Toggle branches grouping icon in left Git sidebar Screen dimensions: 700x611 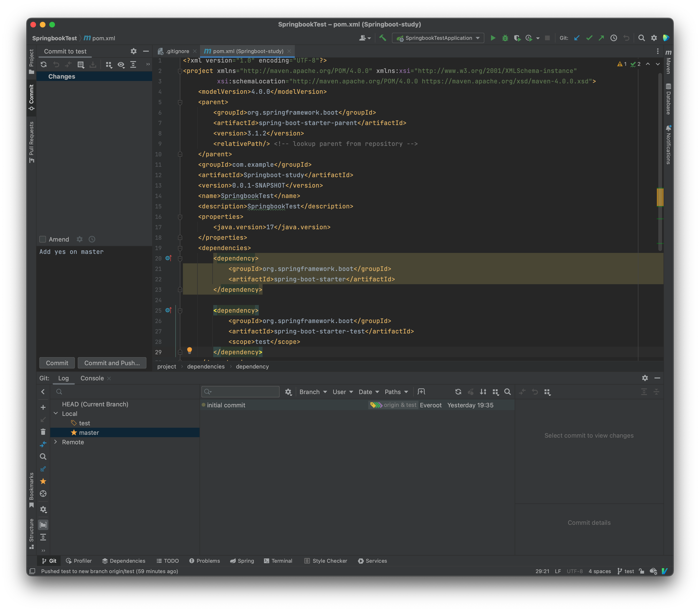43,525
